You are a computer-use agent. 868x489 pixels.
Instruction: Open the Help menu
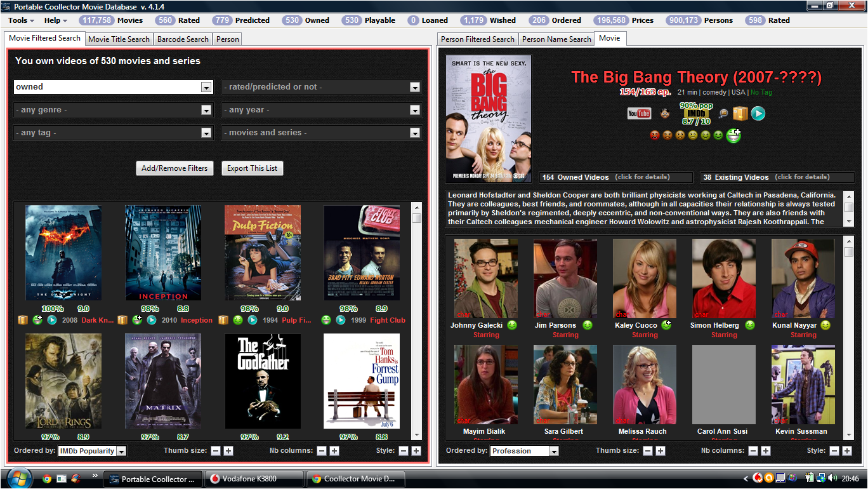(55, 20)
